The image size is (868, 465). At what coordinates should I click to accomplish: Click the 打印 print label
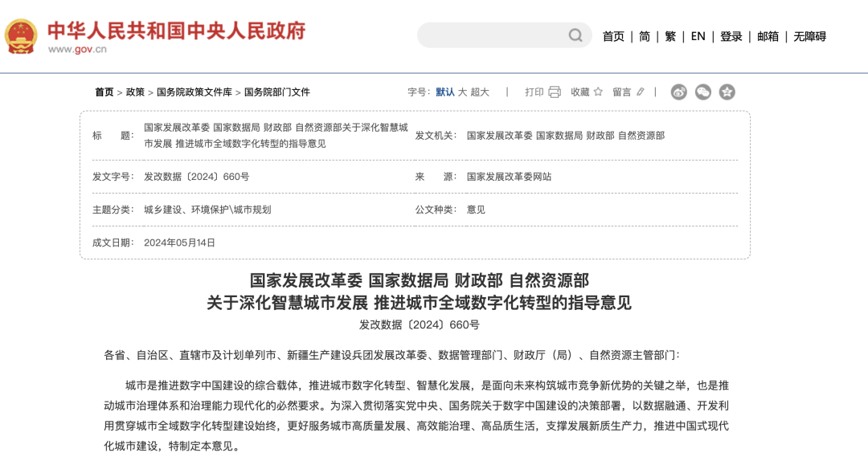tap(534, 92)
